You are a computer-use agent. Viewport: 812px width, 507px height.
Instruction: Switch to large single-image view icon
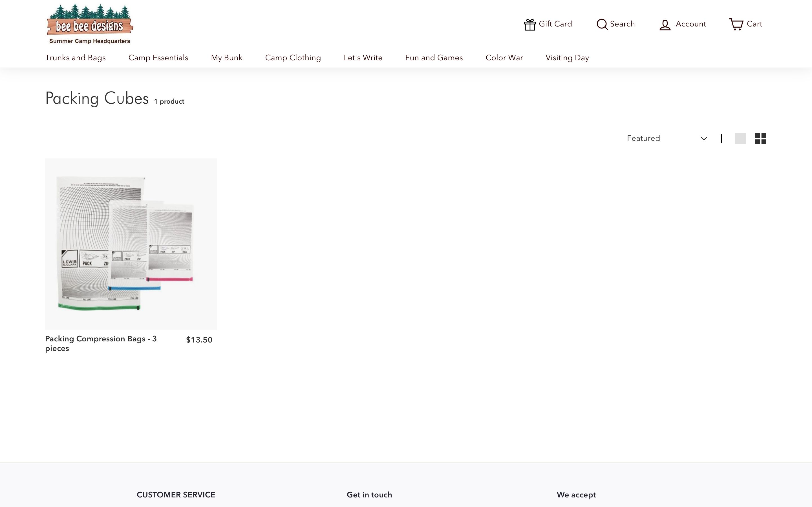[x=741, y=138]
